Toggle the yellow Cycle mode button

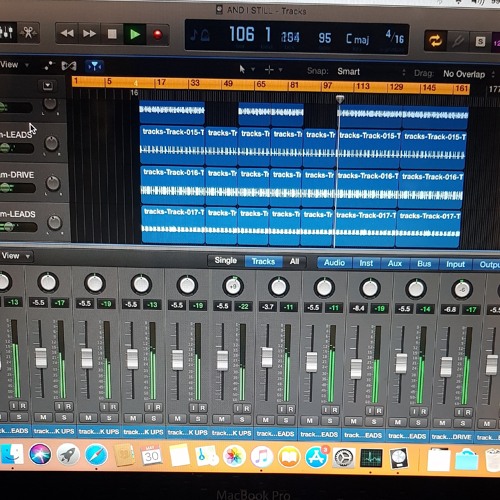(x=435, y=41)
